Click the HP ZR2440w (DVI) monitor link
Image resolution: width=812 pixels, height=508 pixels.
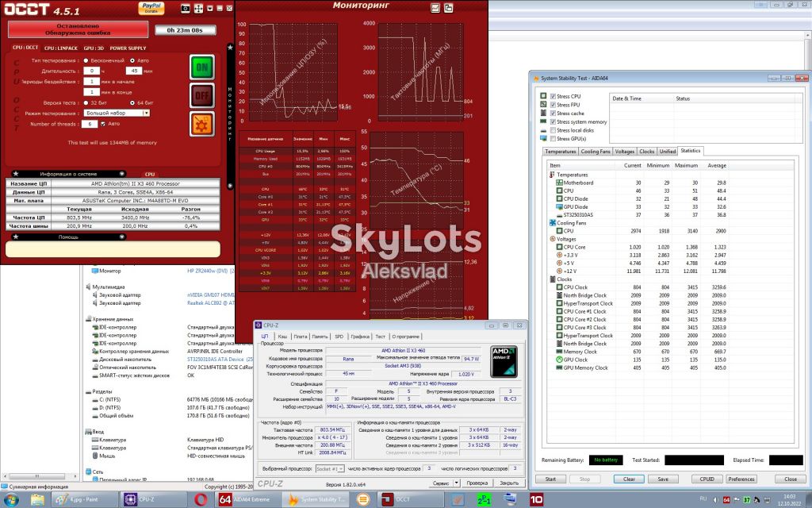pyautogui.click(x=211, y=271)
